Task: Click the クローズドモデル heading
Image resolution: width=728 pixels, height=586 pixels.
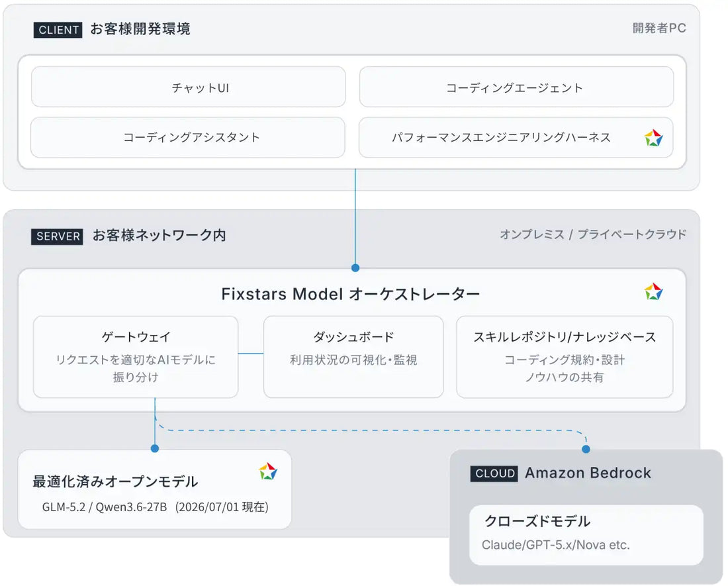Action: click(x=537, y=521)
